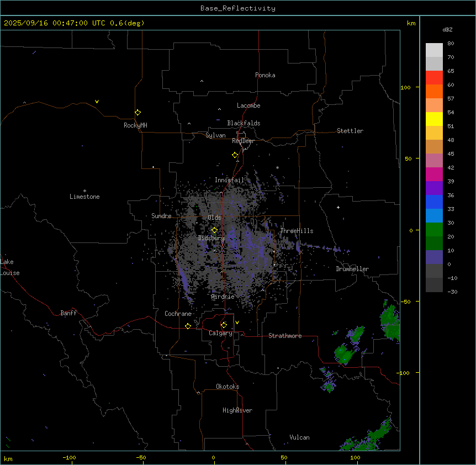Image resolution: width=476 pixels, height=465 pixels.
Task: Click the yellow station marker above Calgary label
Action: (224, 325)
